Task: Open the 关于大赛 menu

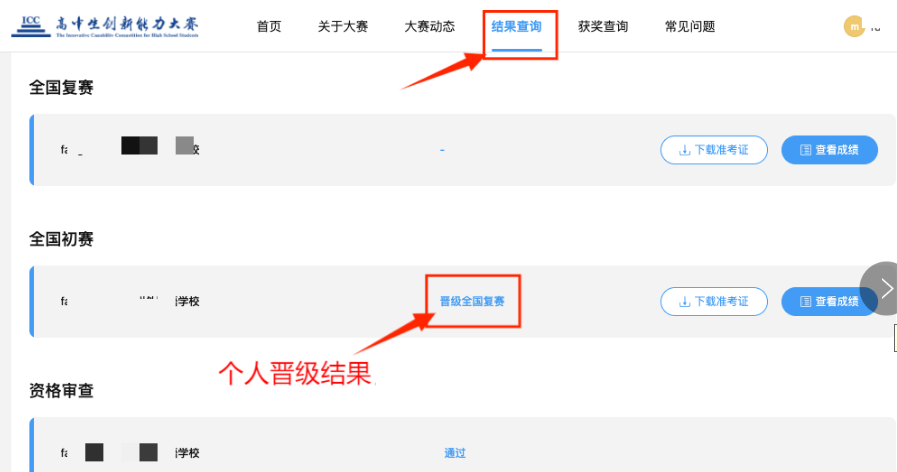Action: point(343,26)
